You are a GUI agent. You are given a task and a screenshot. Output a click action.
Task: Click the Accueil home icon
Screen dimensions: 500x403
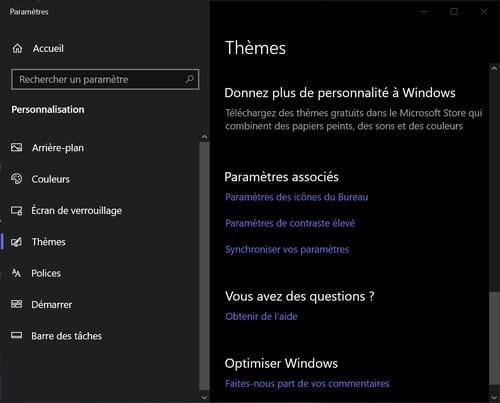click(x=17, y=48)
